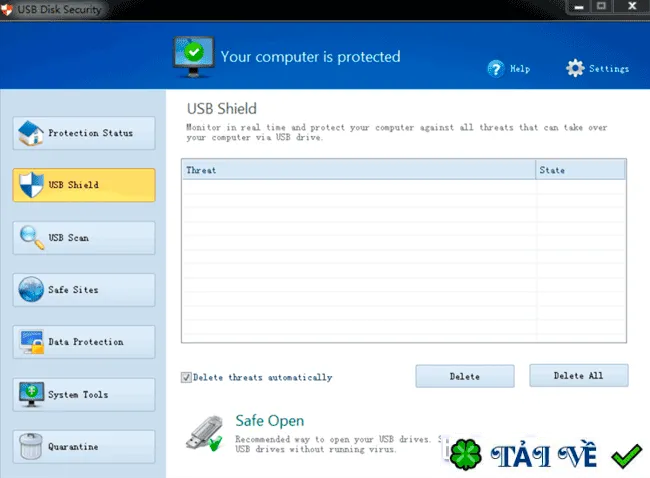Viewport: 650px width, 478px height.
Task: Open the Protection Status section
Action: pyautogui.click(x=84, y=133)
